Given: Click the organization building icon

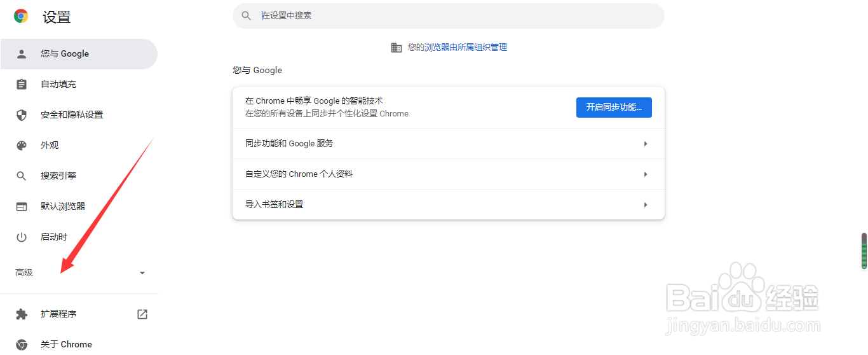Looking at the screenshot, I should [x=397, y=48].
